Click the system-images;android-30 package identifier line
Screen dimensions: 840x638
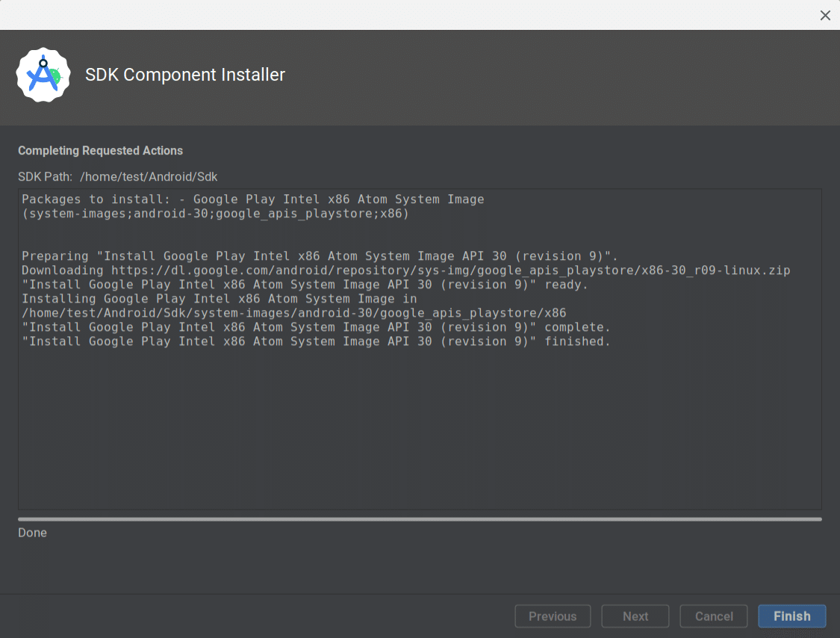pyautogui.click(x=215, y=214)
